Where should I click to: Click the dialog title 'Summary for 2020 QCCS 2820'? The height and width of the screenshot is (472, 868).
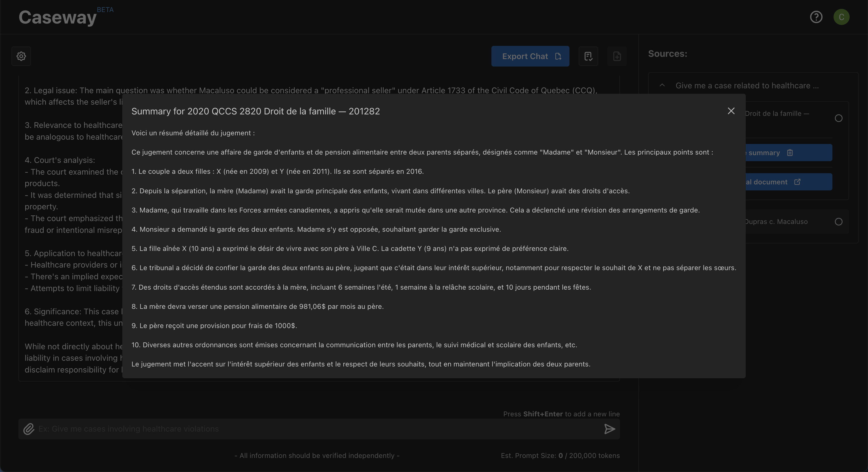pyautogui.click(x=255, y=112)
